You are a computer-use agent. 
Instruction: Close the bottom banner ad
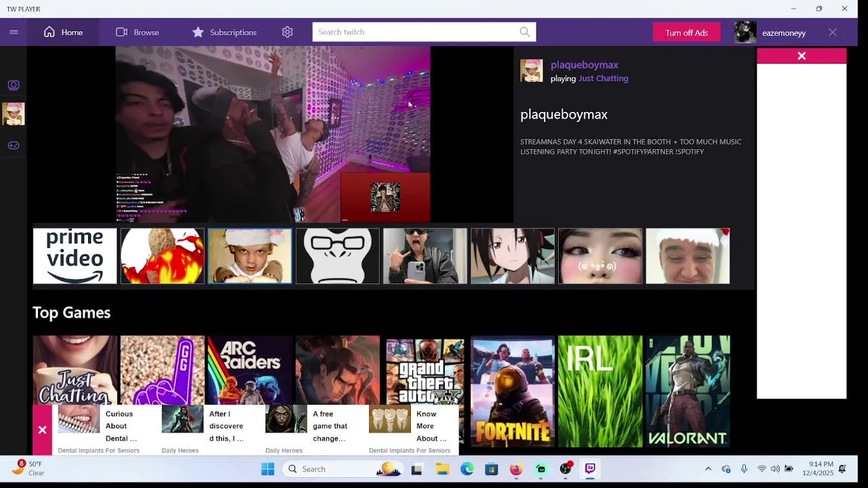(x=42, y=430)
